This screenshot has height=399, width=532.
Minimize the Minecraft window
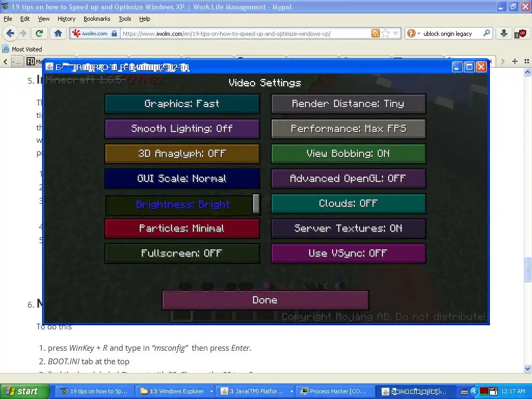[x=457, y=67]
